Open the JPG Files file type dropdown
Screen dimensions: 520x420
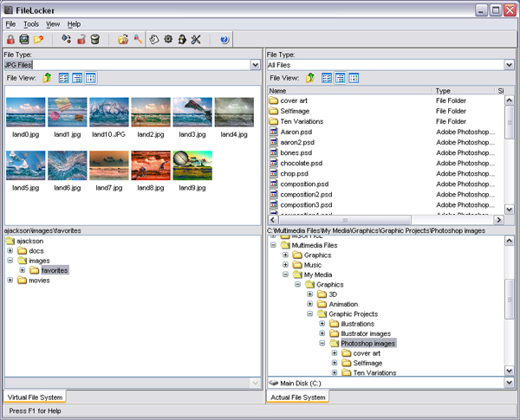(255, 65)
